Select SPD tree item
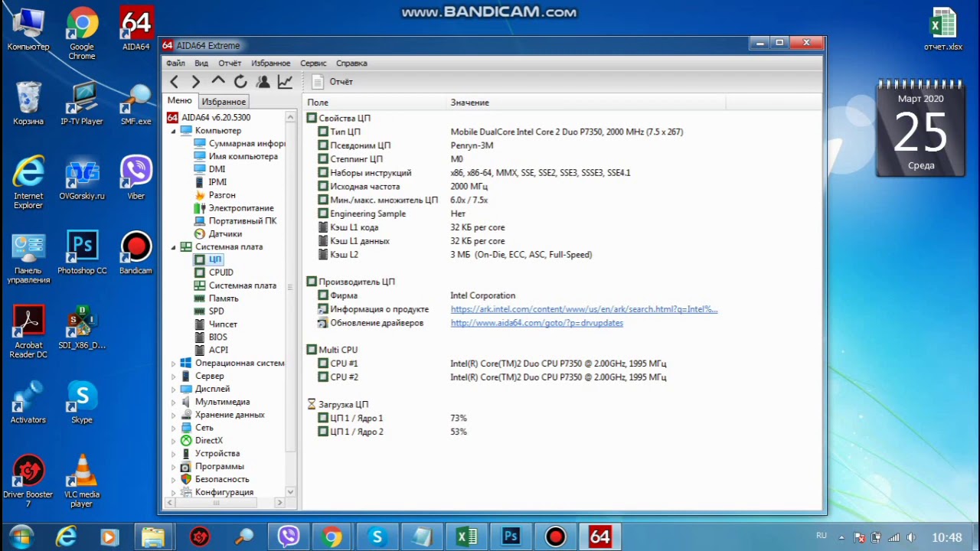 [x=209, y=311]
